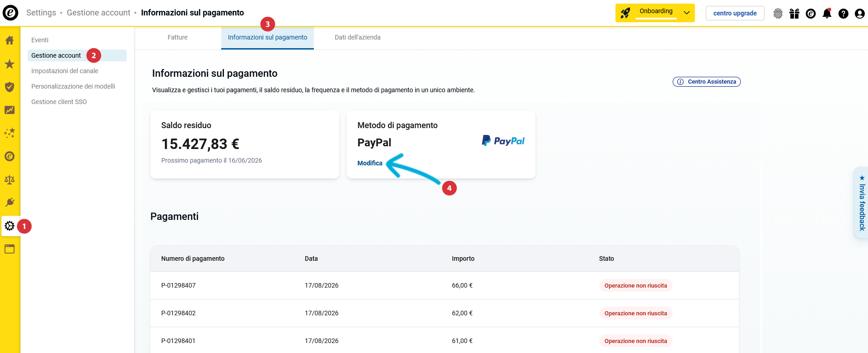Viewport: 868px width, 353px height.
Task: Click the Importo column header
Action: tap(463, 259)
